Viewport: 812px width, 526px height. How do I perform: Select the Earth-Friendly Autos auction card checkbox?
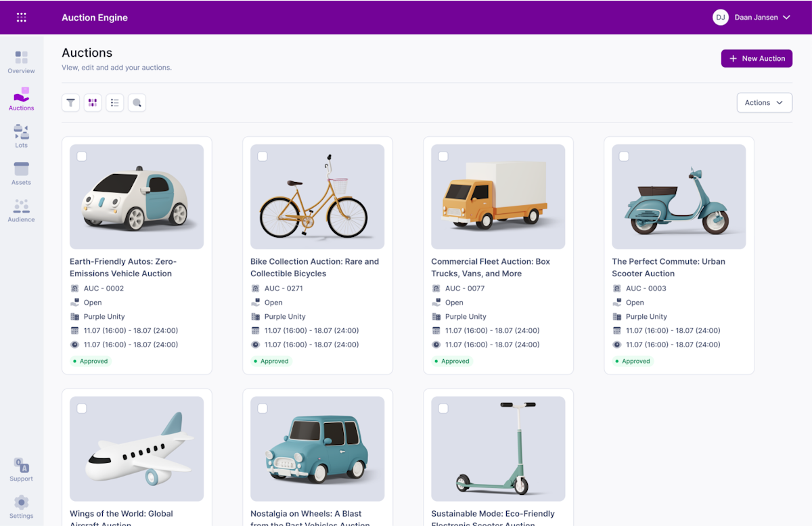click(82, 156)
